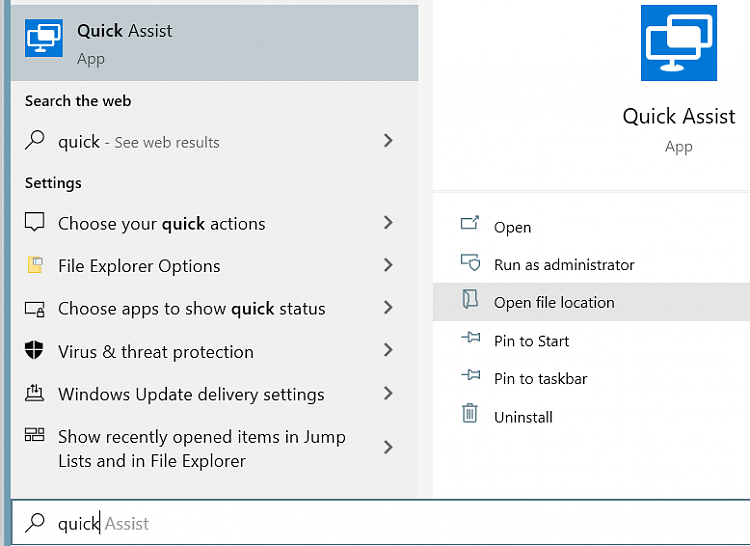Click the magnifier icon in the search box
The width and height of the screenshot is (750, 546).
[35, 523]
